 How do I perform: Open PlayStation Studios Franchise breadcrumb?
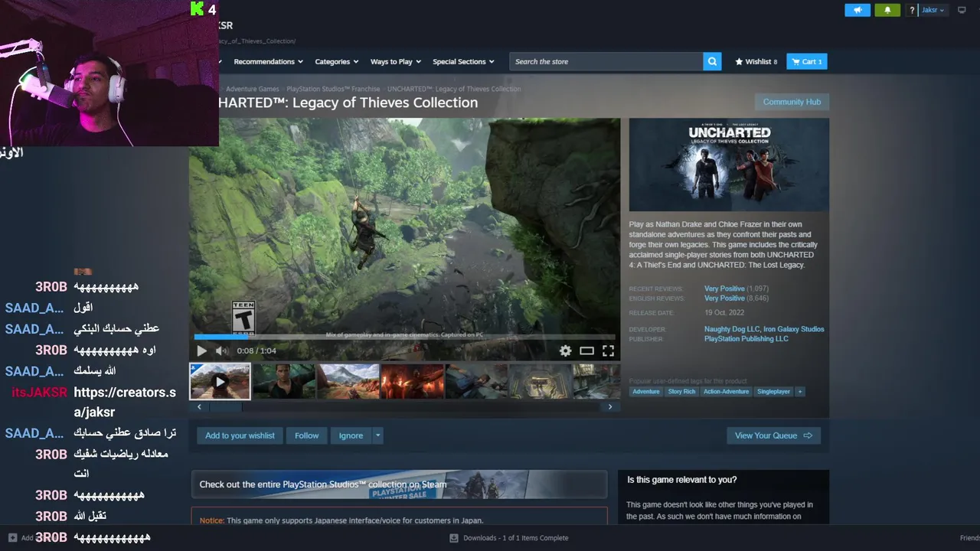[333, 89]
